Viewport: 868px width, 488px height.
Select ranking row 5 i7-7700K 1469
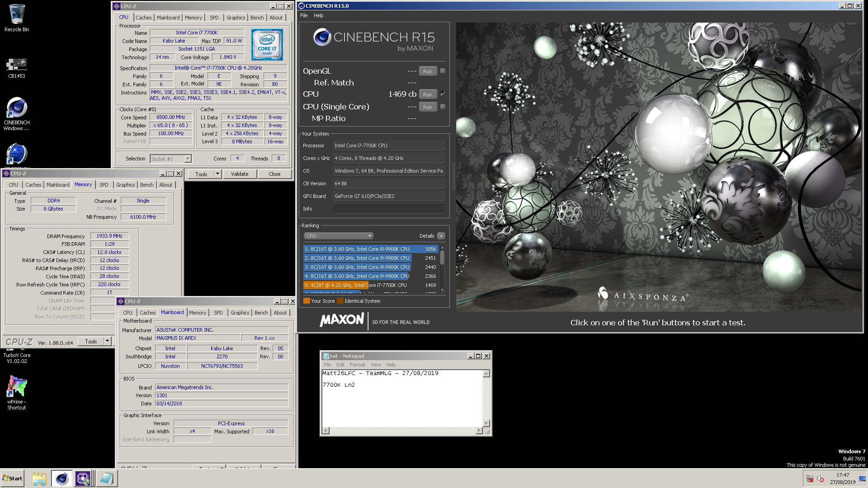[370, 285]
